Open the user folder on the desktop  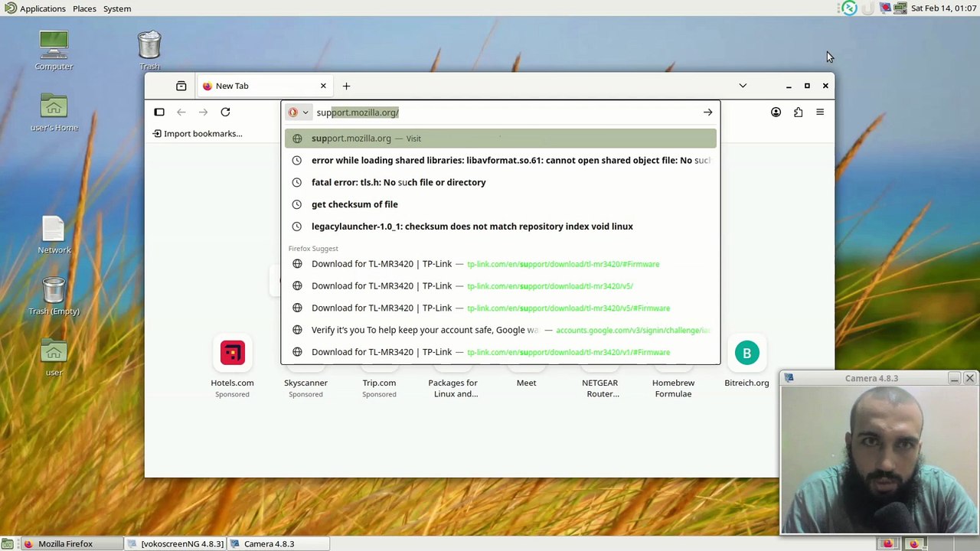click(54, 357)
